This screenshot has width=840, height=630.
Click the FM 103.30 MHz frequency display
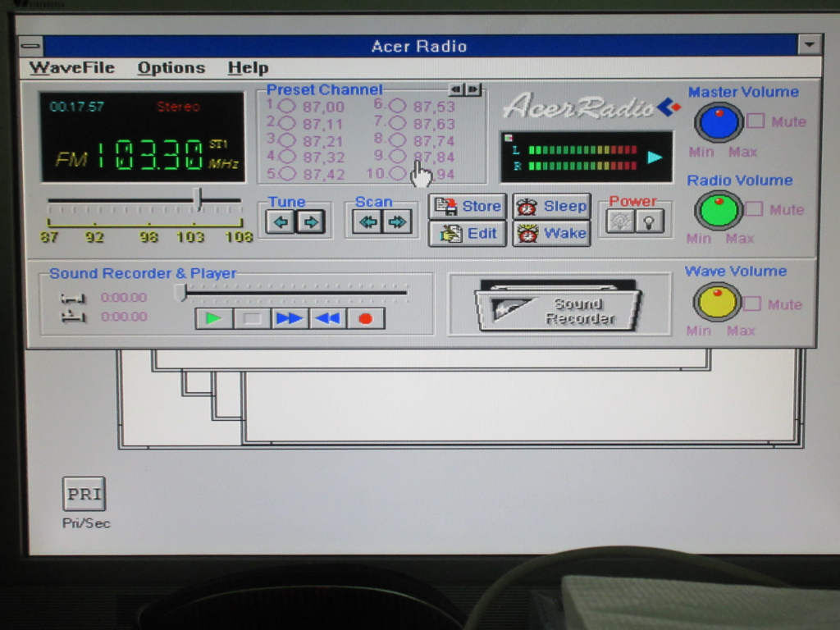[148, 155]
